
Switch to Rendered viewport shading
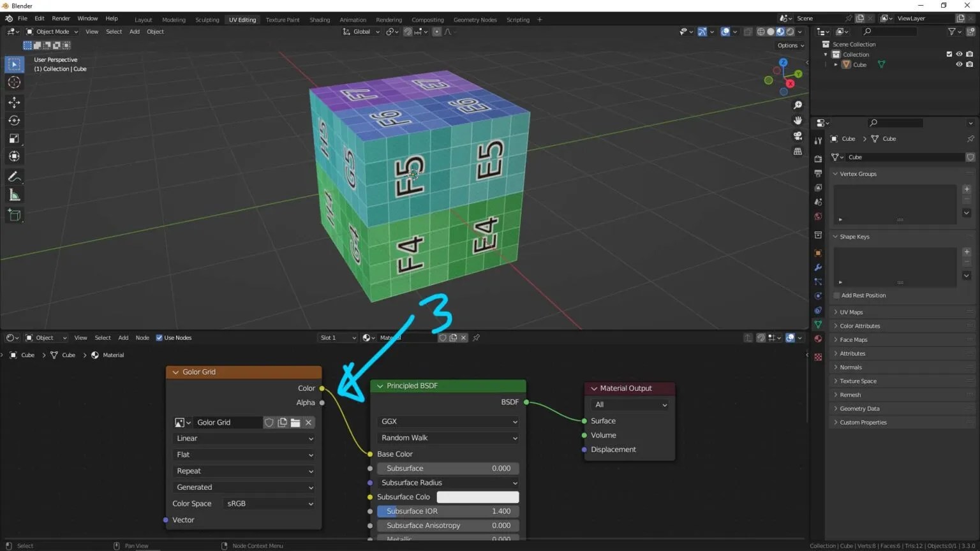point(789,31)
